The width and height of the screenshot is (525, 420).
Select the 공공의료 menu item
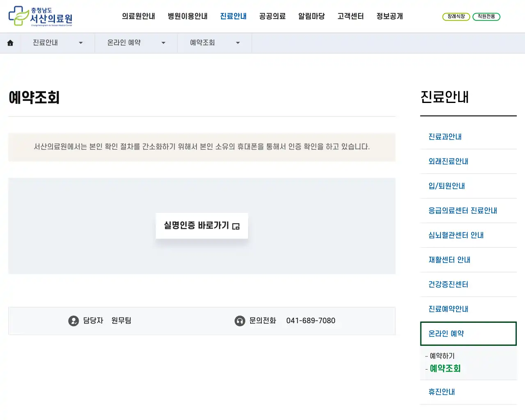(x=272, y=16)
